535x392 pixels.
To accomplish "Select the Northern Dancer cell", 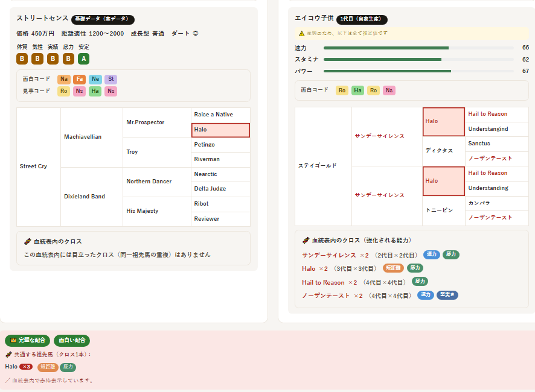I will [157, 182].
